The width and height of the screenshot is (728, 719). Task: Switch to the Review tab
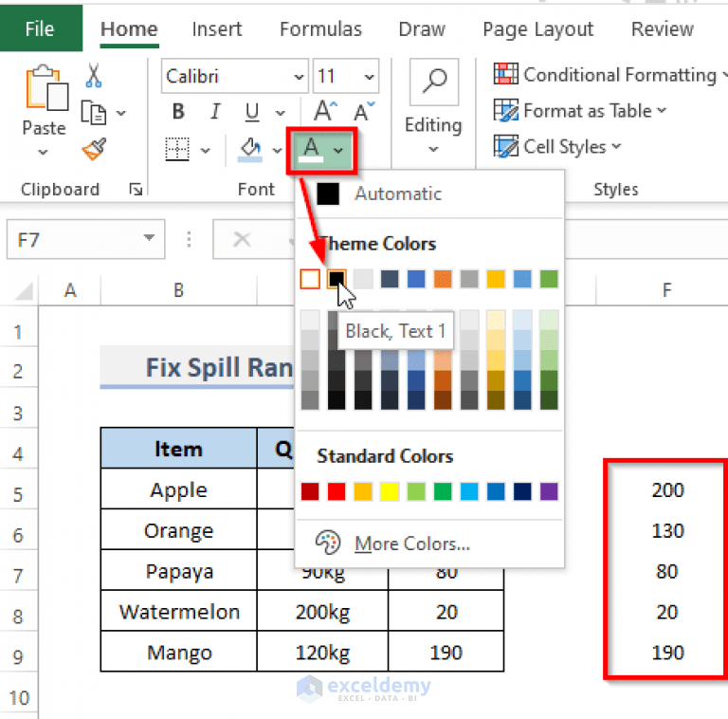pos(663,29)
